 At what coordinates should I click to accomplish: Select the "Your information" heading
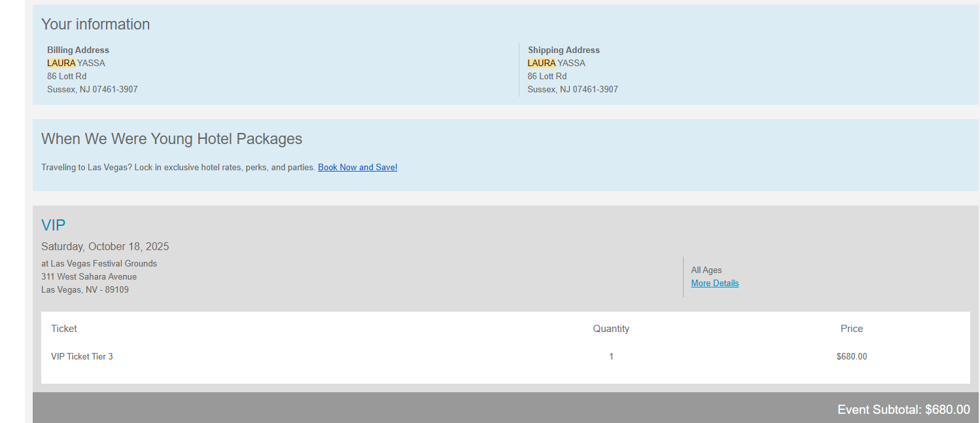click(x=96, y=24)
